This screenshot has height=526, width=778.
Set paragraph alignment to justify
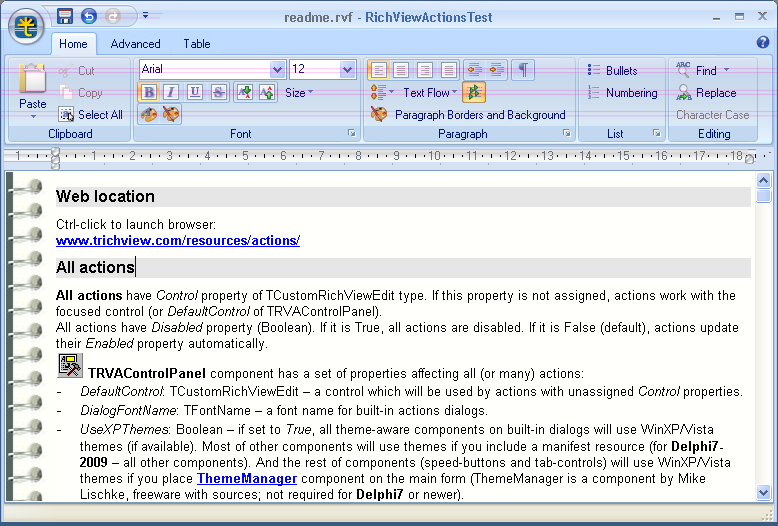pos(449,70)
